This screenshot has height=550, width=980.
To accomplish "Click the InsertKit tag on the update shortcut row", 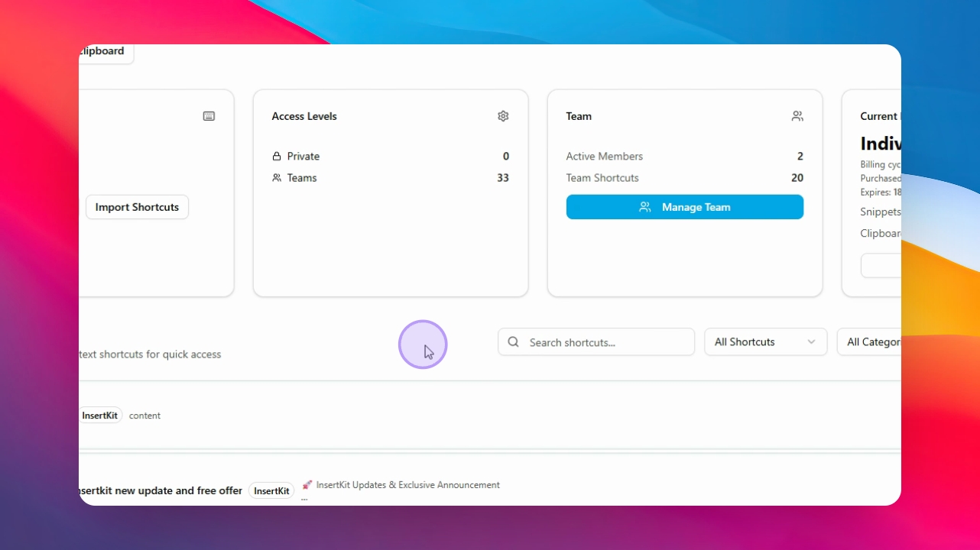I will 271,491.
